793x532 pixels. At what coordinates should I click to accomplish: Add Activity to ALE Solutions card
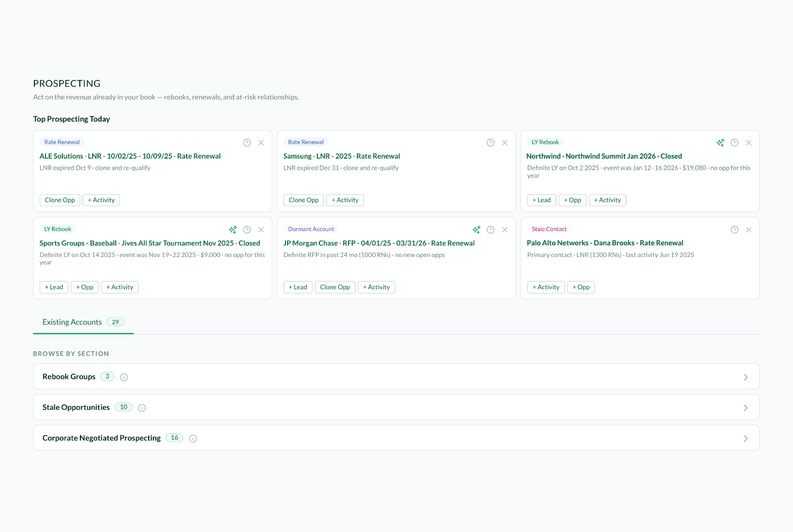click(101, 200)
